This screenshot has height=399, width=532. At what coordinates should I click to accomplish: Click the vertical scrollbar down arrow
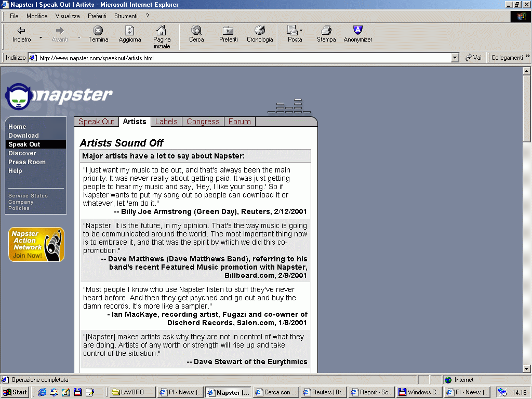[526, 368]
